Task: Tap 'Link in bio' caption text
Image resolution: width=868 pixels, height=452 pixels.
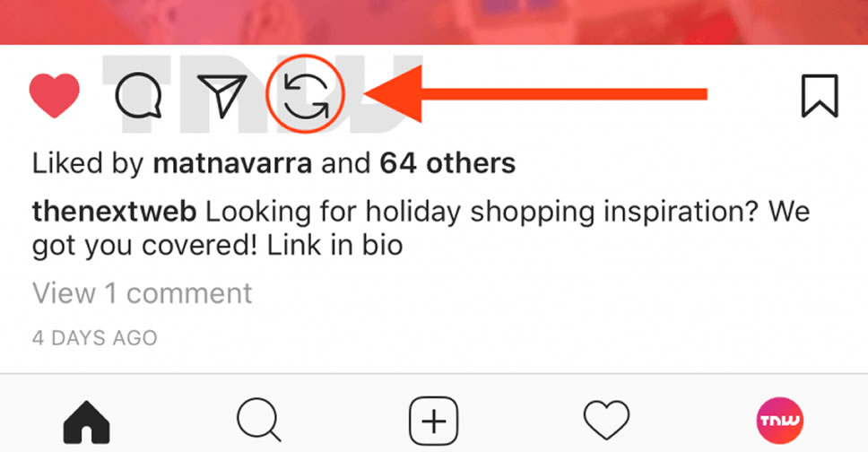Action: pyautogui.click(x=334, y=246)
